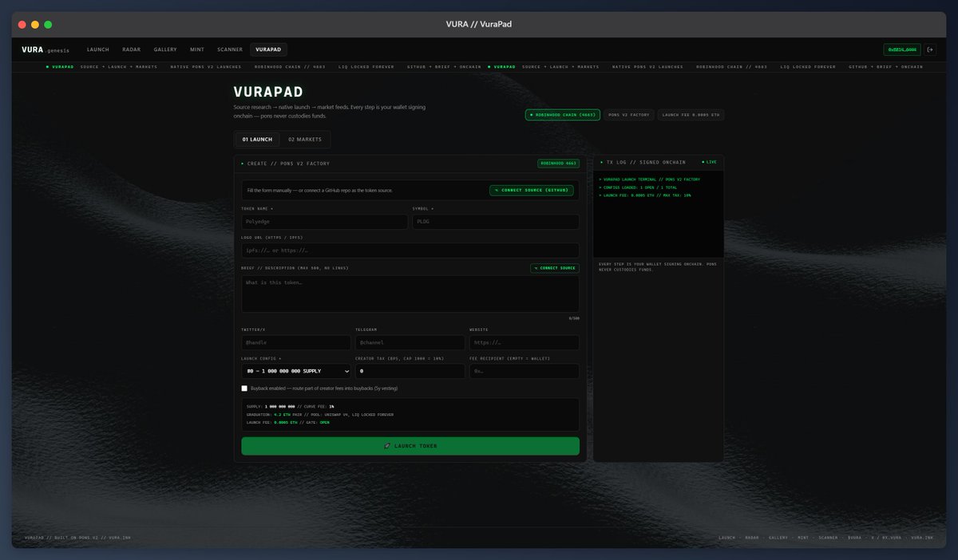Click footer LAUNCH link
This screenshot has width=958, height=560.
(726, 538)
